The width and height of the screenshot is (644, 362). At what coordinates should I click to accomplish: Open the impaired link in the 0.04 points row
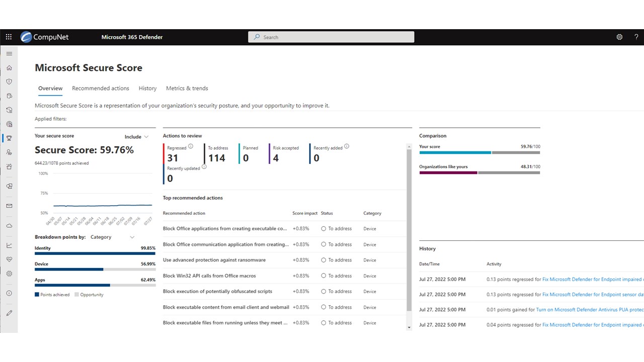(x=593, y=325)
